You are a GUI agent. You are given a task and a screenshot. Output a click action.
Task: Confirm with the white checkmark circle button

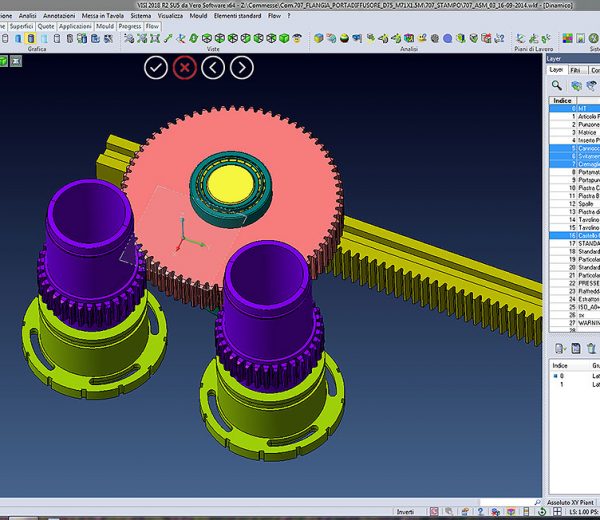click(156, 68)
